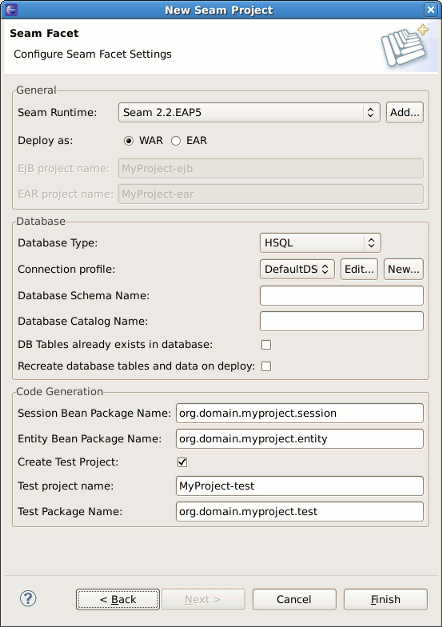442x627 pixels.
Task: Select the EAR deploy option
Action: 176,141
